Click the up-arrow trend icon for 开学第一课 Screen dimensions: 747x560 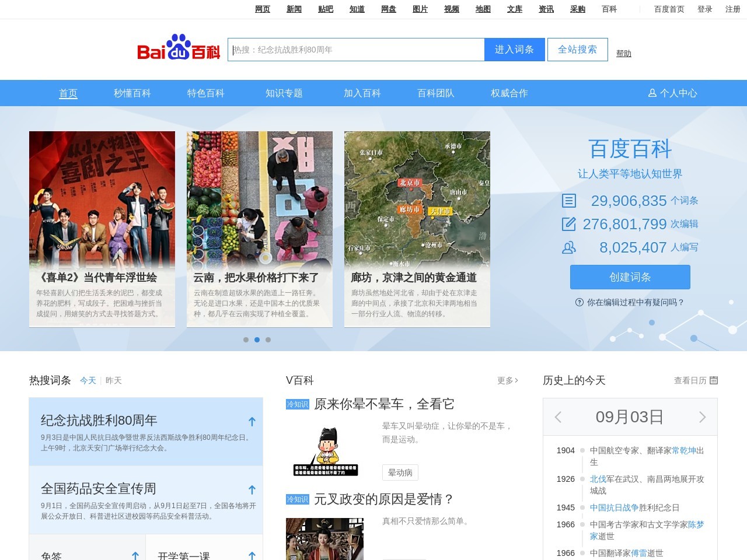(x=252, y=556)
